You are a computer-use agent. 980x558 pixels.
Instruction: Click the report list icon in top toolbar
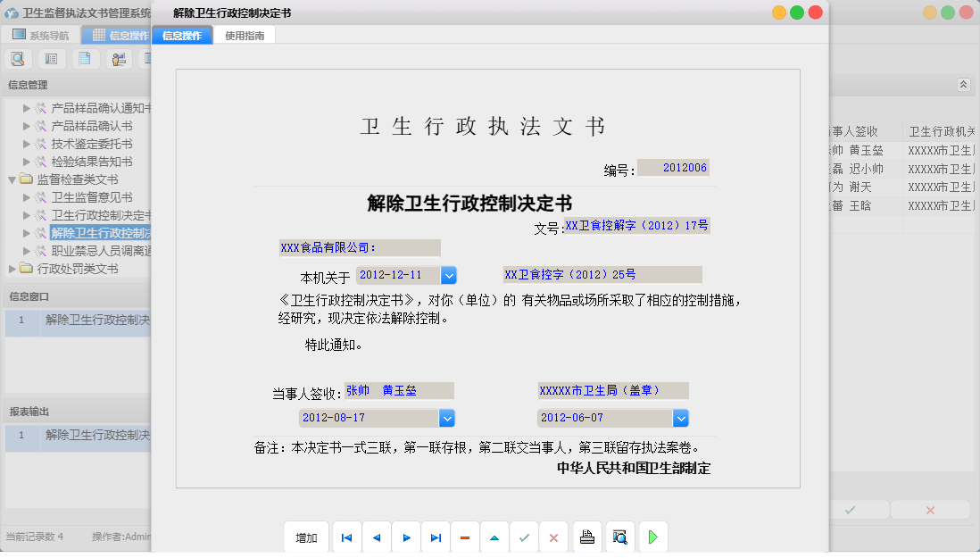[51, 58]
